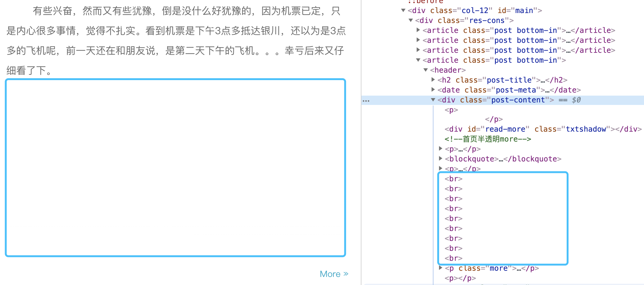Select the first br element row
This screenshot has width=644, height=285.
pyautogui.click(x=454, y=179)
